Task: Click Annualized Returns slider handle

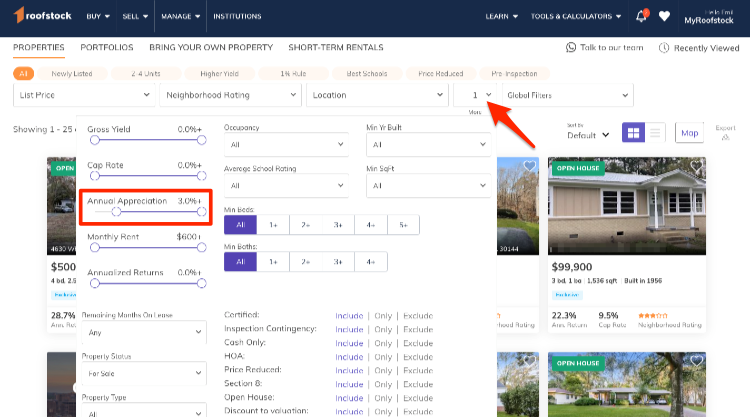Action: [95, 284]
